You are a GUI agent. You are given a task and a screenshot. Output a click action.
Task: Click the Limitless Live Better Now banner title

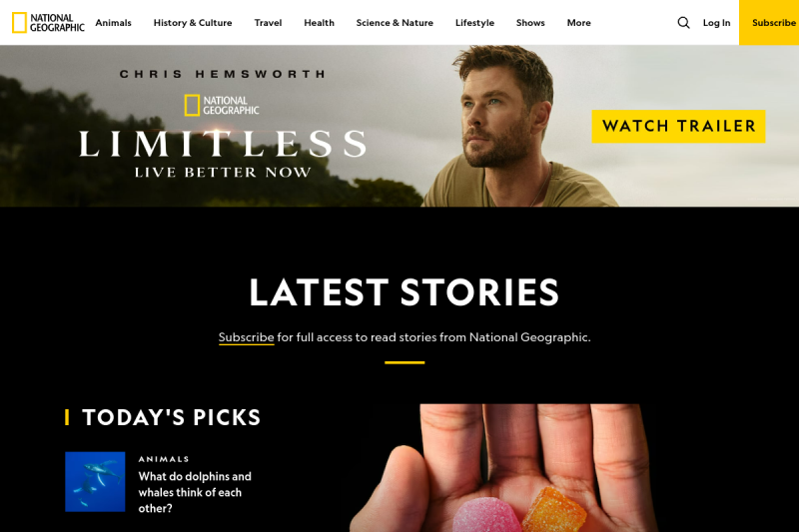pyautogui.click(x=222, y=154)
